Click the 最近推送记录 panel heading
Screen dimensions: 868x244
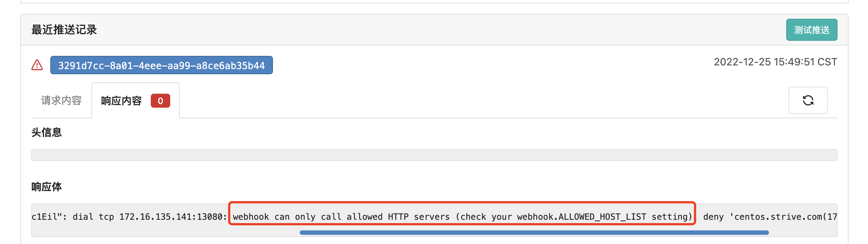[64, 30]
